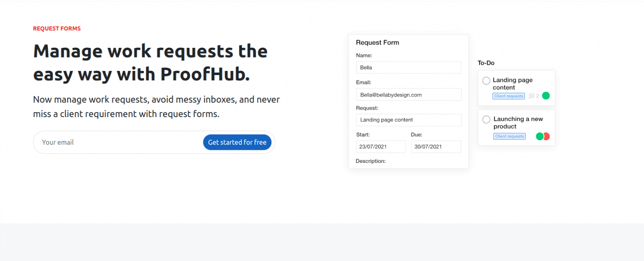Image resolution: width=644 pixels, height=261 pixels.
Task: Click the Get started for free button
Action: (x=237, y=142)
